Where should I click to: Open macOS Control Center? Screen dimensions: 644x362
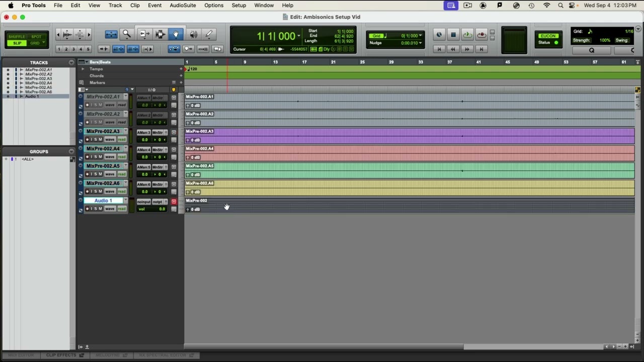(572, 5)
